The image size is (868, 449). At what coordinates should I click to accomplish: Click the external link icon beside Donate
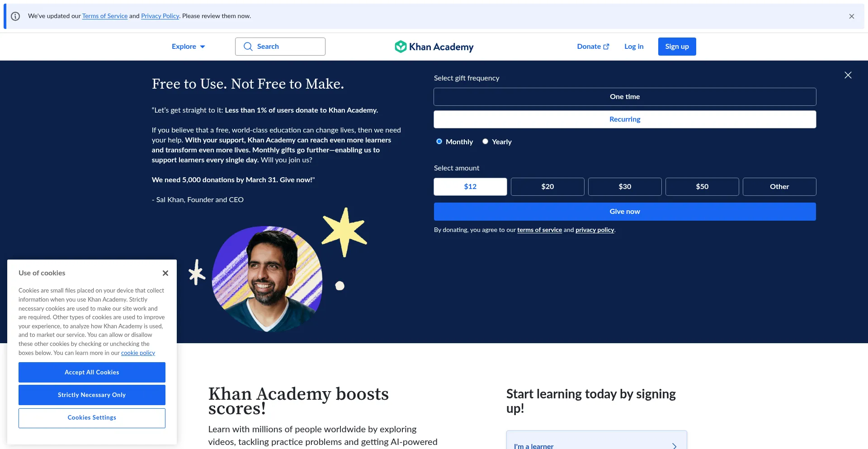pos(606,47)
